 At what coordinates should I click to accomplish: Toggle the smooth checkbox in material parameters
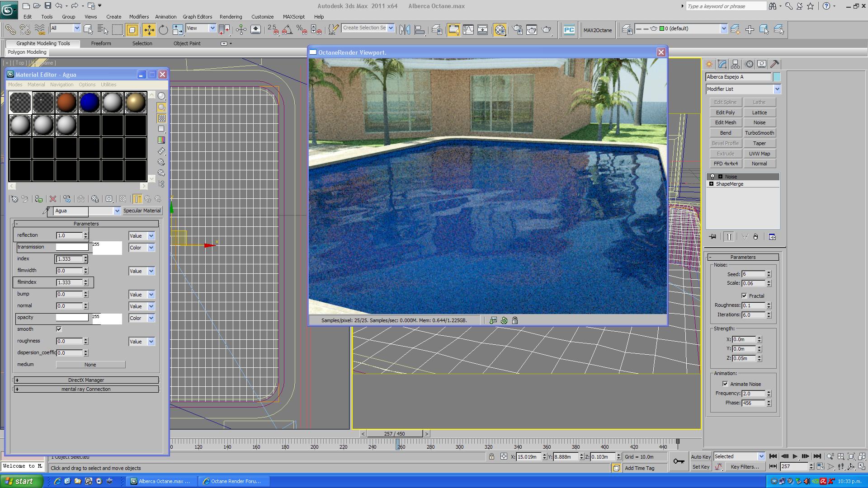pos(59,329)
